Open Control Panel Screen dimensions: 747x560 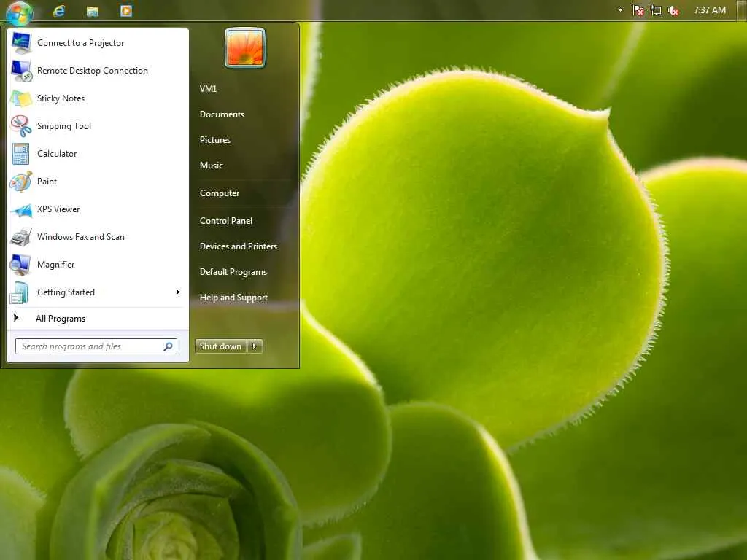[x=226, y=220]
